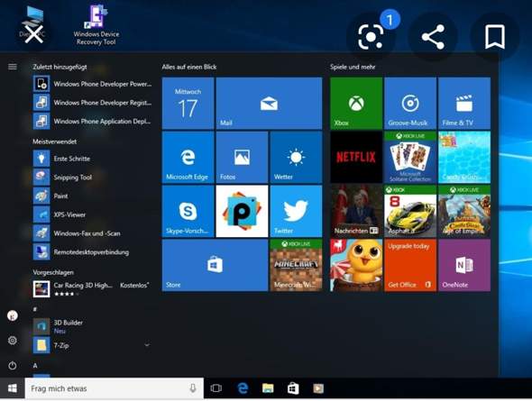This screenshot has height=401, width=532.
Task: Open Paint from most used list
Action: pos(92,196)
